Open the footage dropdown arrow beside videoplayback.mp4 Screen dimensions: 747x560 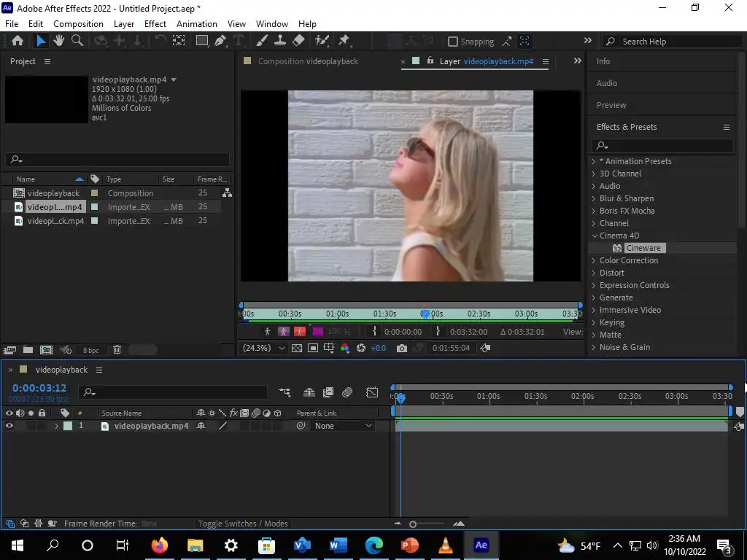pos(174,79)
